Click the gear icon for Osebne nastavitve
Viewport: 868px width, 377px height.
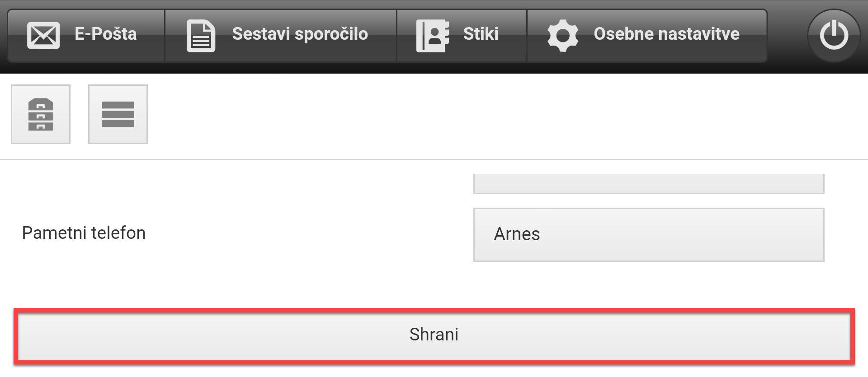tap(563, 35)
